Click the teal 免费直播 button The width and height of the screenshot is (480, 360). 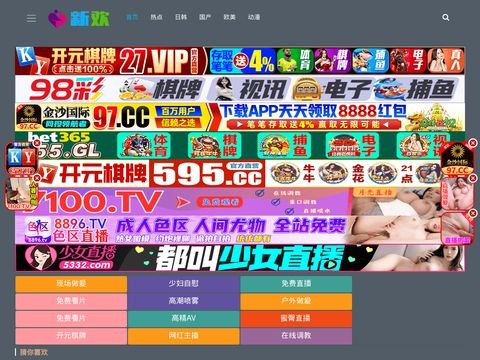point(296,284)
